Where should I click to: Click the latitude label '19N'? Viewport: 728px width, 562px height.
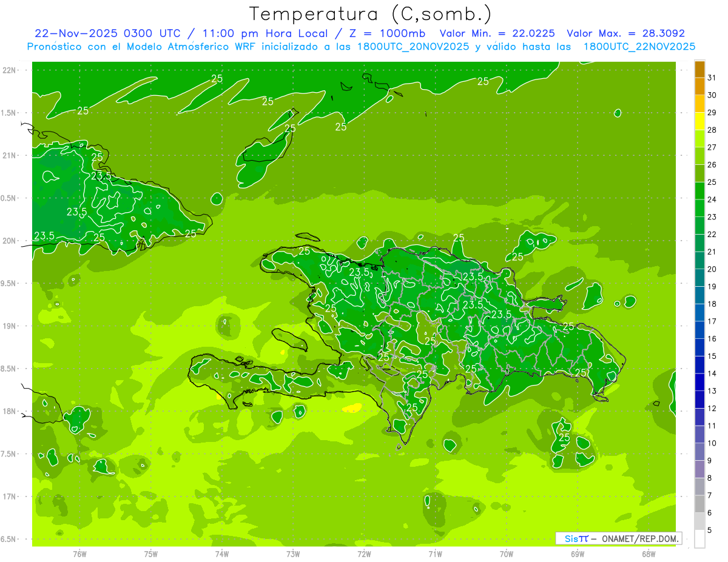(x=8, y=326)
